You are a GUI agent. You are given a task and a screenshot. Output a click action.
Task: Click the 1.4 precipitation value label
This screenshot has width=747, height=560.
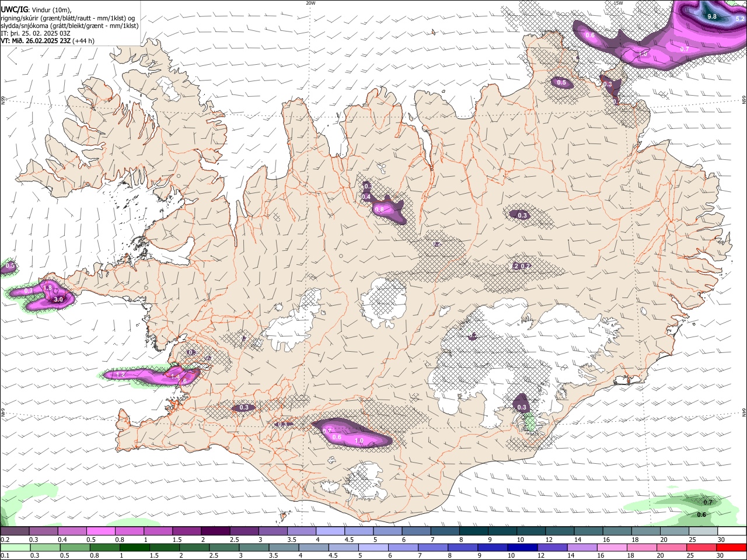[174, 377]
